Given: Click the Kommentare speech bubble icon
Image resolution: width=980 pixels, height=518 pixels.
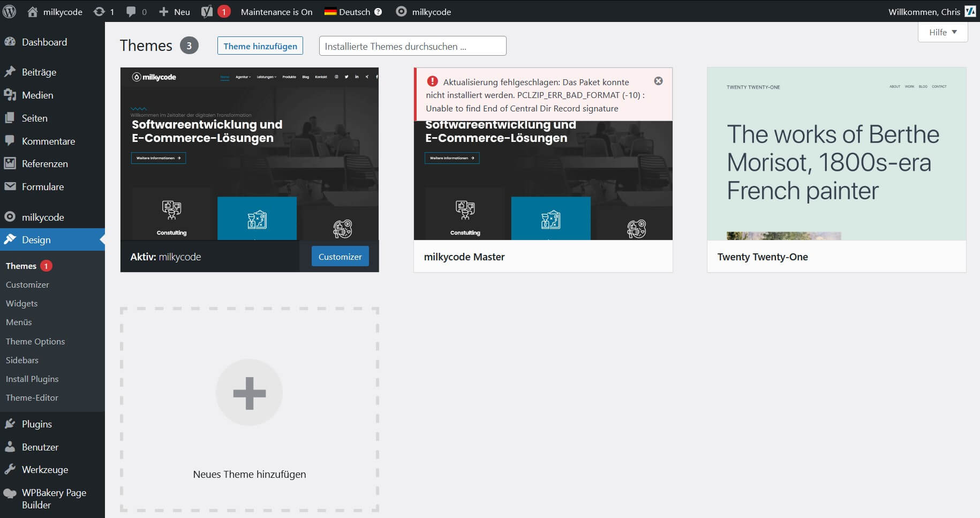Looking at the screenshot, I should tap(10, 141).
